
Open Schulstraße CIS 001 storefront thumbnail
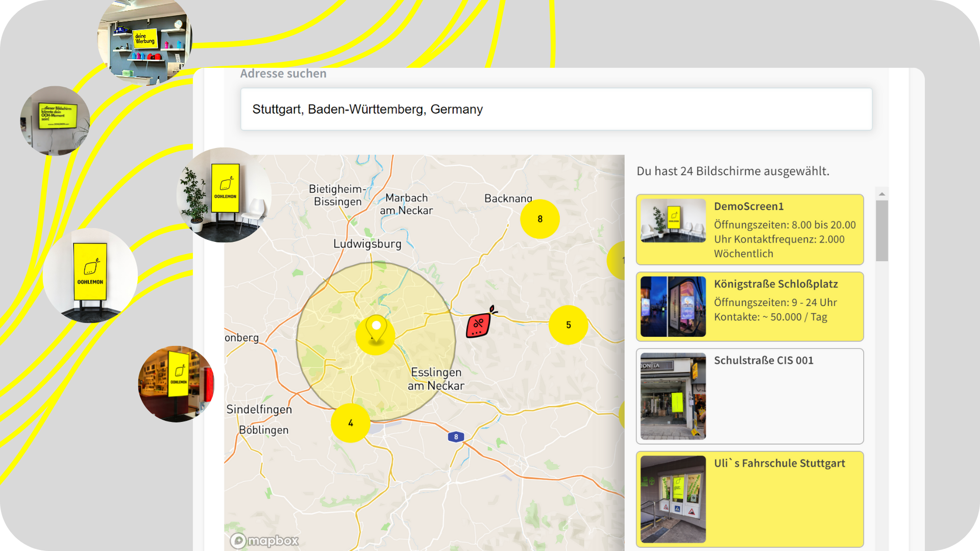673,396
